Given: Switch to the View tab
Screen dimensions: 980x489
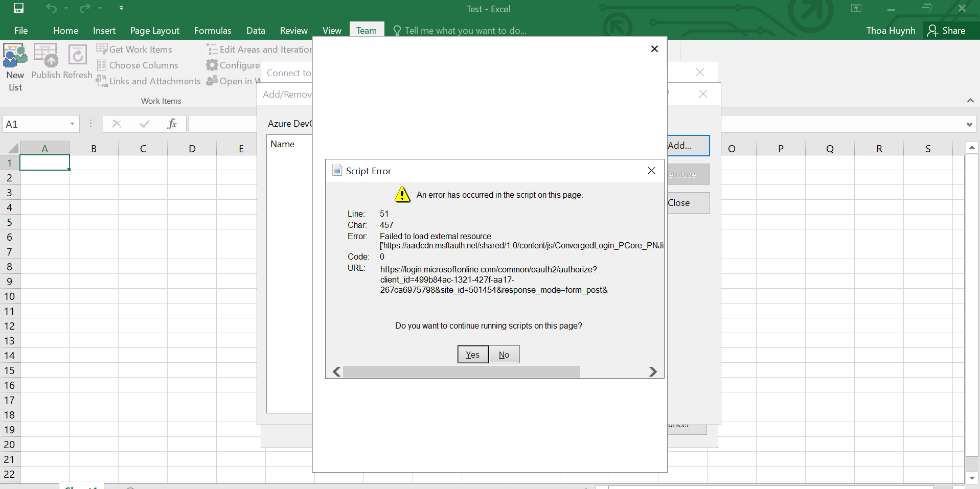Looking at the screenshot, I should [332, 31].
